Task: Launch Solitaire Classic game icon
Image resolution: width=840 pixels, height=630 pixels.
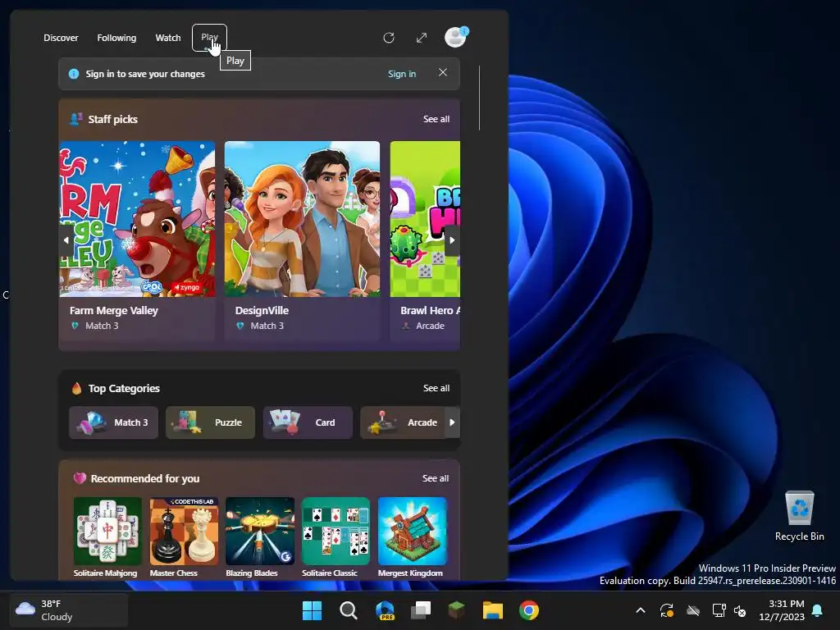Action: 336,531
